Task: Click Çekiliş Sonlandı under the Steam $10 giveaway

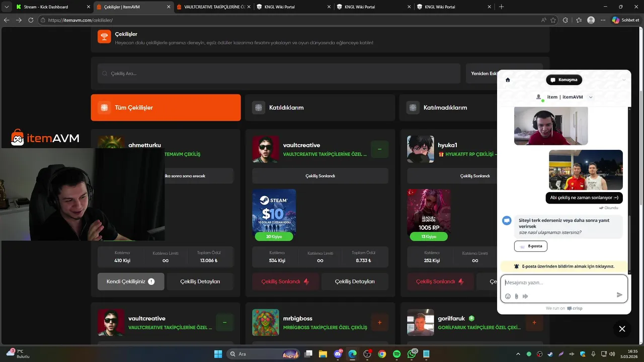Action: click(285, 282)
